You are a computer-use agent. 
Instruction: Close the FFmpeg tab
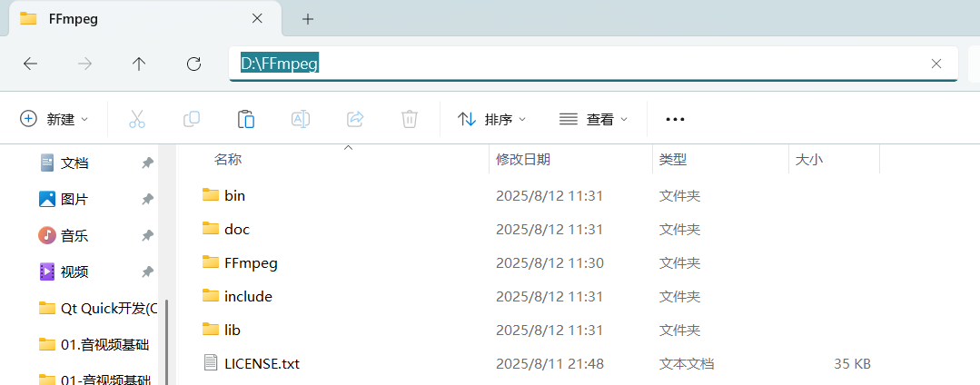coord(257,19)
